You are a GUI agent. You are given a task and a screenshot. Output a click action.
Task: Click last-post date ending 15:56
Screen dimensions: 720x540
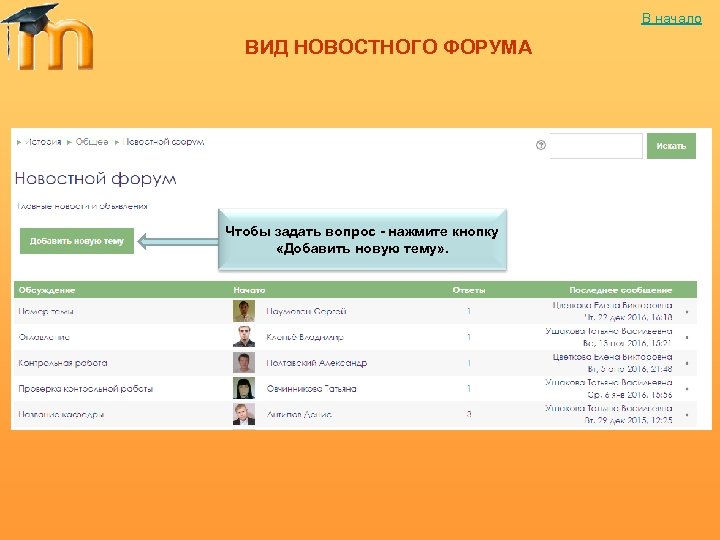[x=630, y=394]
